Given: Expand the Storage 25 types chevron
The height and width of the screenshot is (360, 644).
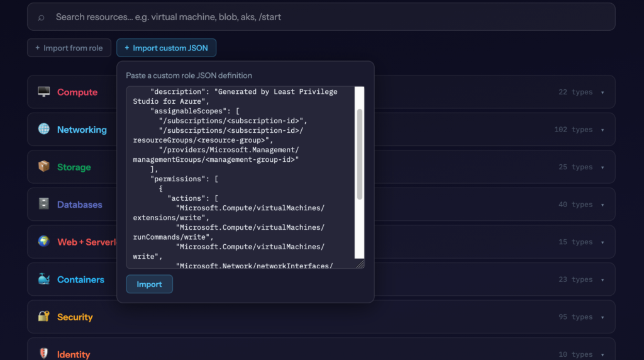Looking at the screenshot, I should [602, 167].
